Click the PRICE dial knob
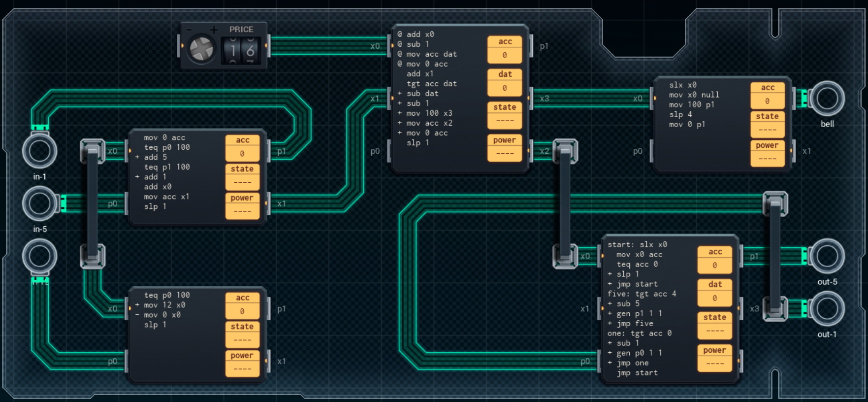868x402 pixels. [x=201, y=49]
